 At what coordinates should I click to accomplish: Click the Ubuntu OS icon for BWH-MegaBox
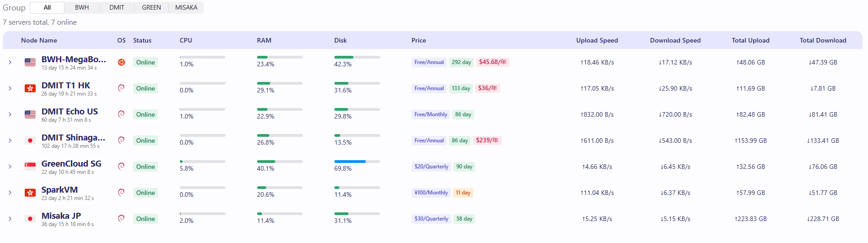(121, 62)
